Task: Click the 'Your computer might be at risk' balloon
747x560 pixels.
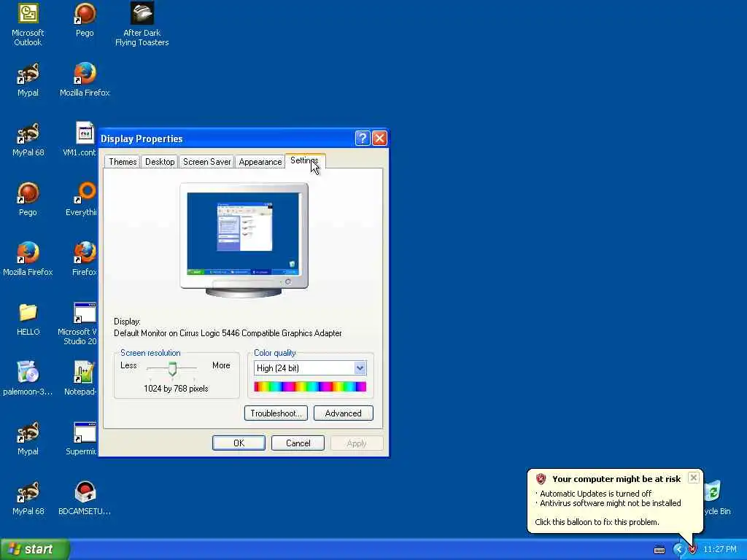Action: pos(615,500)
